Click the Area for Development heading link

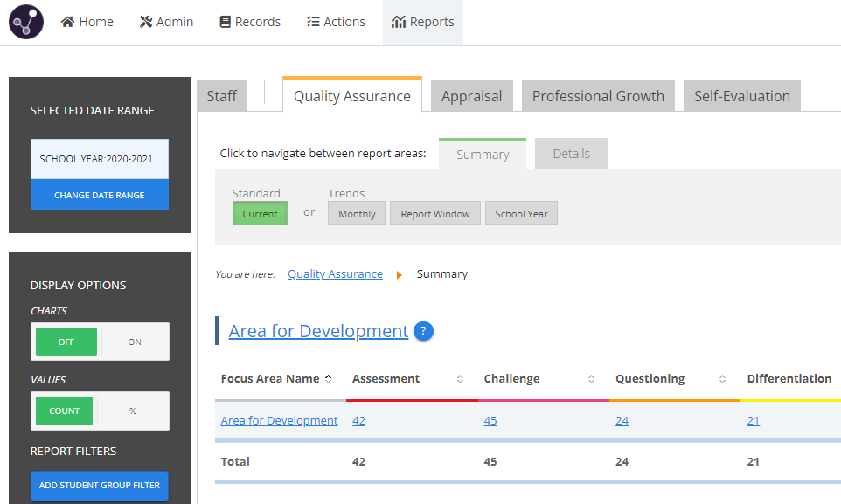click(x=318, y=332)
